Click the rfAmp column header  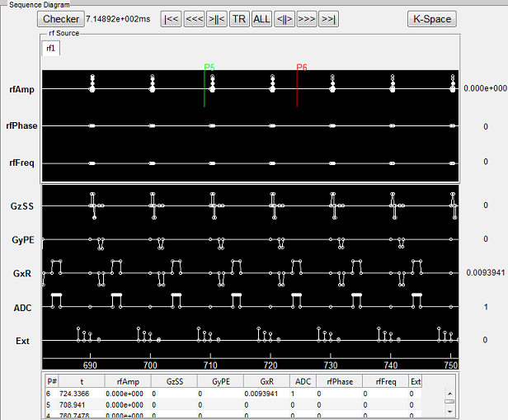click(x=128, y=381)
